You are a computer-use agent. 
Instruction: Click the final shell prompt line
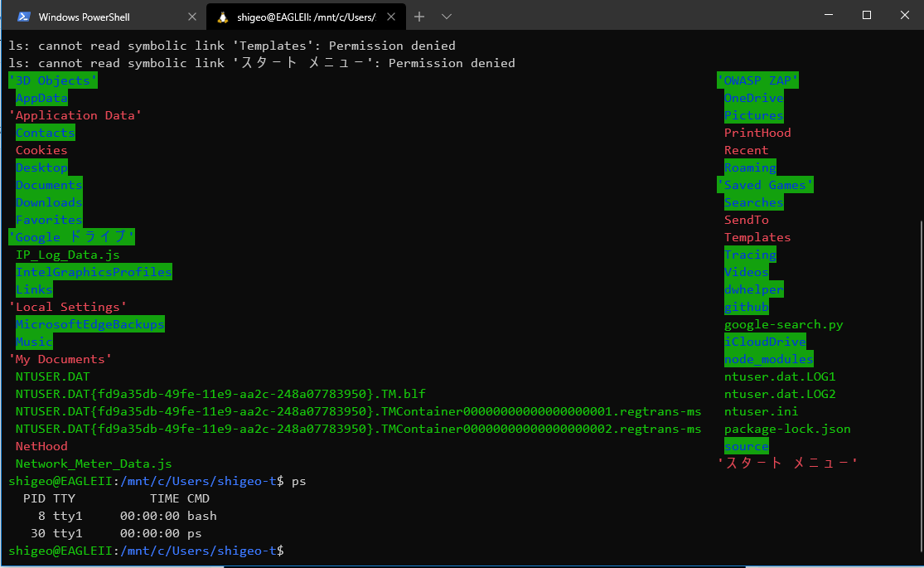pyautogui.click(x=146, y=551)
